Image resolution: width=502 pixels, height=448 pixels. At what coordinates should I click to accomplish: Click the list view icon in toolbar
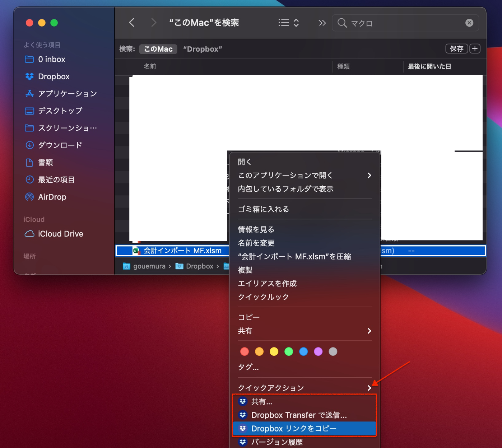tap(284, 23)
